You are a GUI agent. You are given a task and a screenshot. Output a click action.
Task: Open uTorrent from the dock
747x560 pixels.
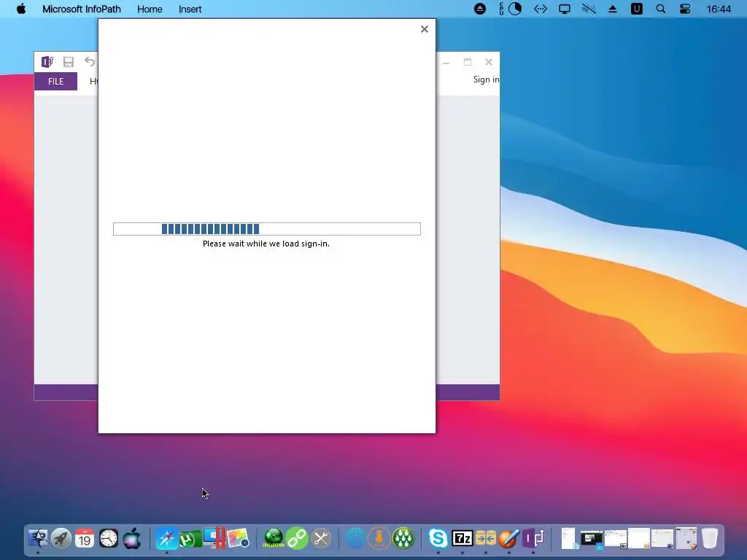point(190,539)
